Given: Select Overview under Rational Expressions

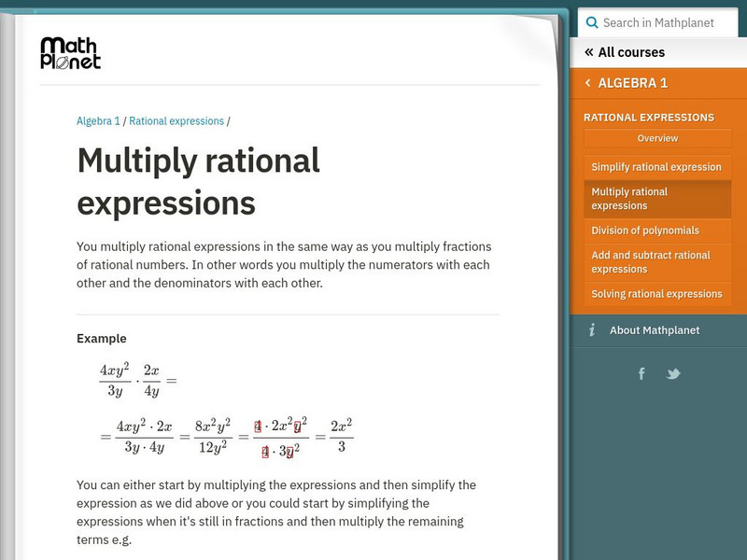Looking at the screenshot, I should tap(657, 138).
